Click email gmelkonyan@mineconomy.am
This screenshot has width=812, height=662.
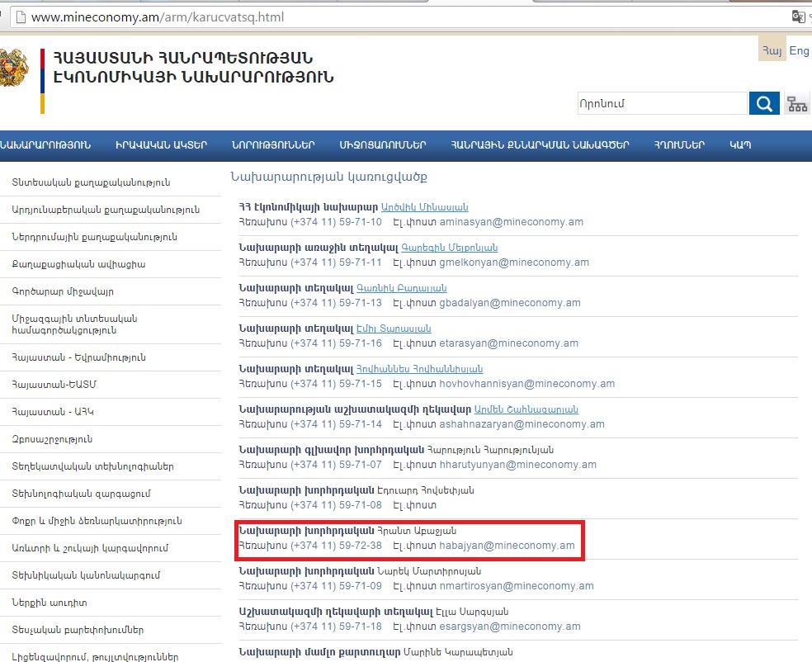coord(514,262)
